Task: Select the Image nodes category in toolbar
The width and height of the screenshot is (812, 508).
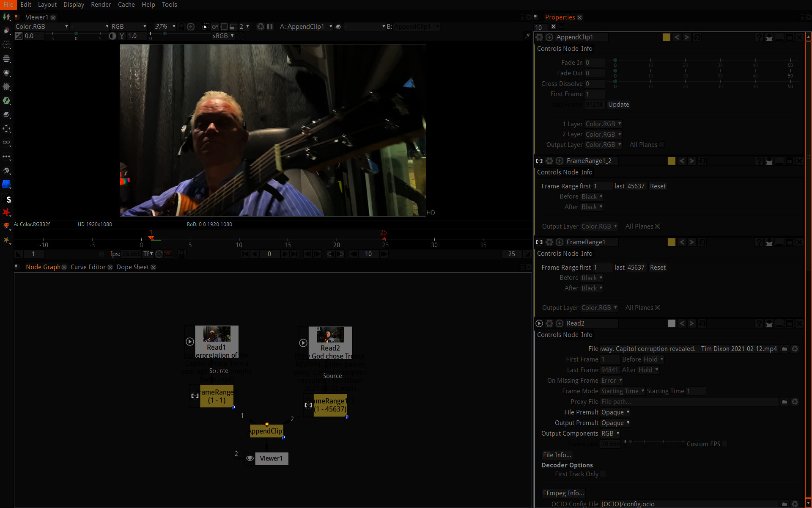Action: [x=7, y=17]
